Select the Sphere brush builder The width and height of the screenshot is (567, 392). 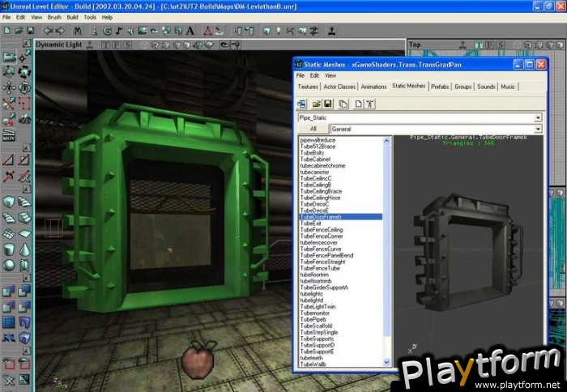[9, 265]
